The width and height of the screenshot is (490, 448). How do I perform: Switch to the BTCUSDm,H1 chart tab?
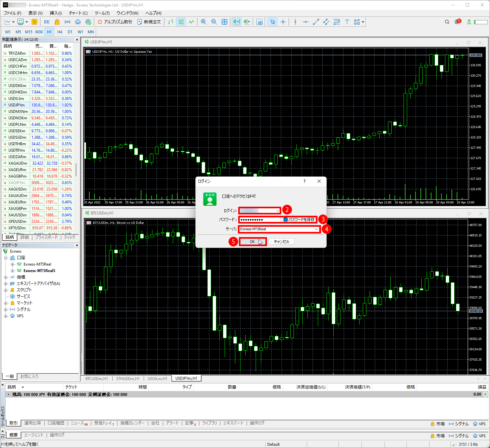tap(96, 378)
